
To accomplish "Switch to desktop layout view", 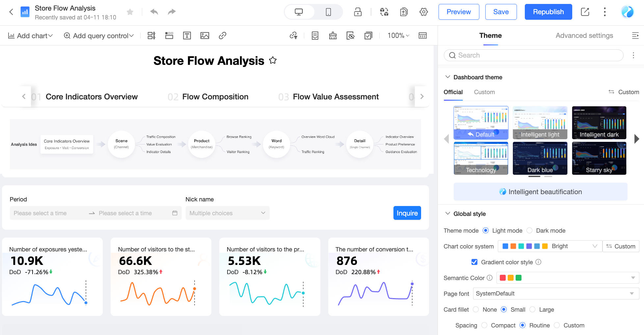I will click(299, 12).
